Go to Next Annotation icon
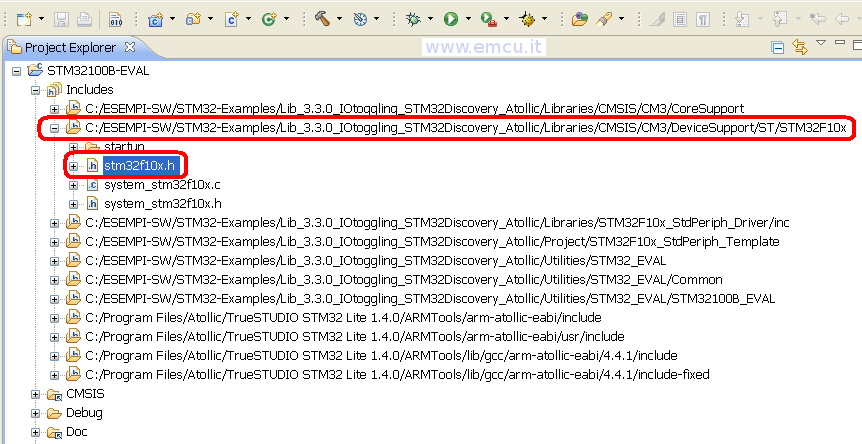 [742, 19]
